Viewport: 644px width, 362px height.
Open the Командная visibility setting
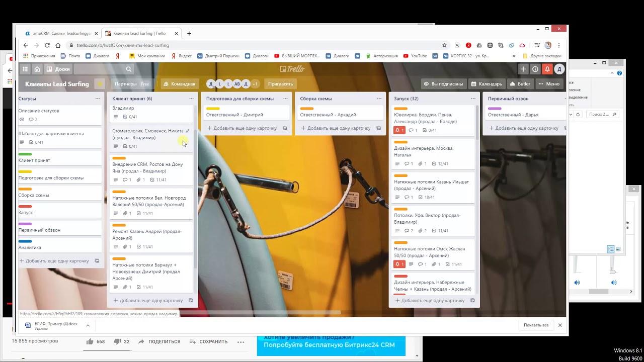[x=179, y=84]
